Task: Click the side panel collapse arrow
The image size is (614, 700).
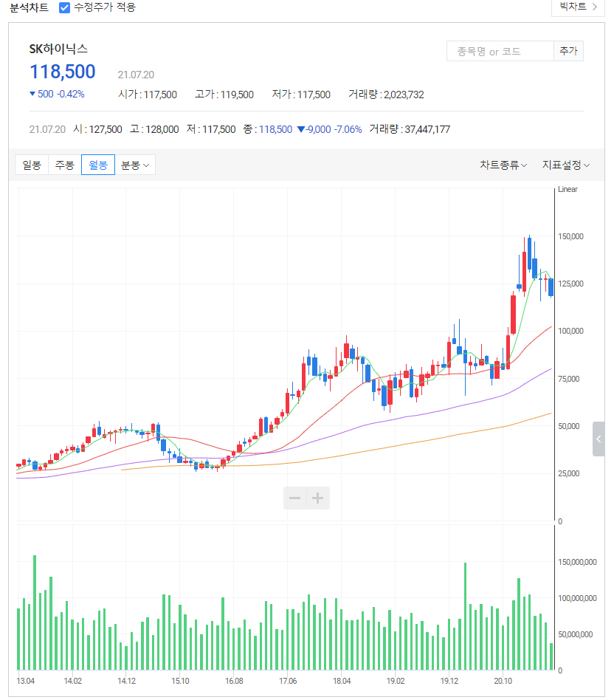Action: (599, 439)
